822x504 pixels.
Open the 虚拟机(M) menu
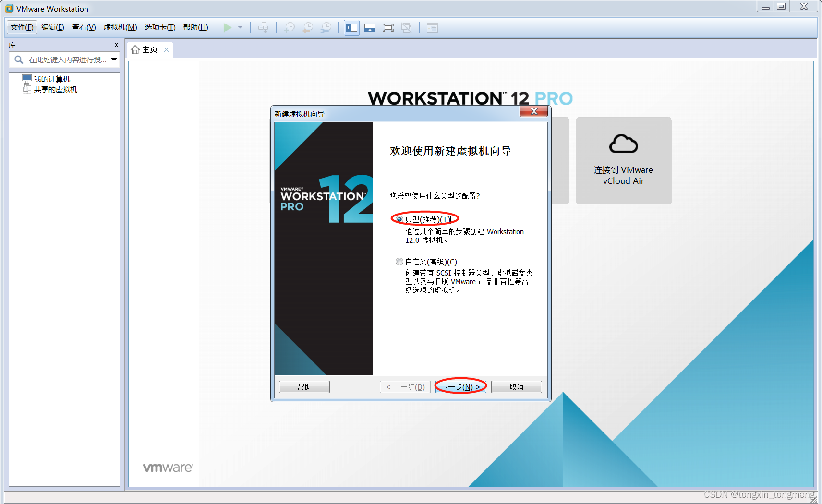tap(121, 27)
